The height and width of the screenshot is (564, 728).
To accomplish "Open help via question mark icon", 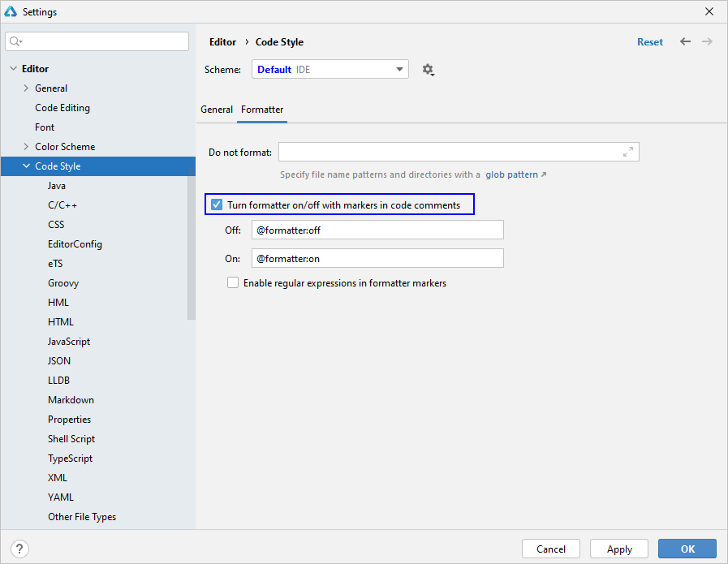I will click(x=19, y=549).
